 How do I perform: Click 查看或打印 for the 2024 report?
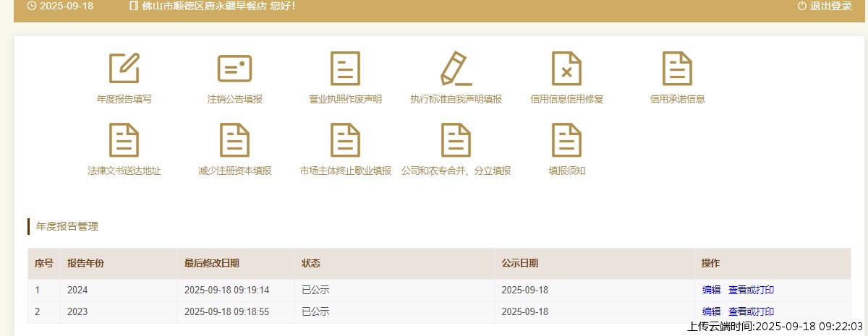pos(751,290)
